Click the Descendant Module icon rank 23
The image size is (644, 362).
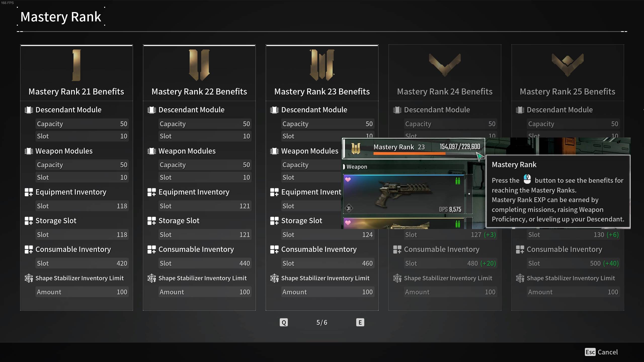click(275, 110)
